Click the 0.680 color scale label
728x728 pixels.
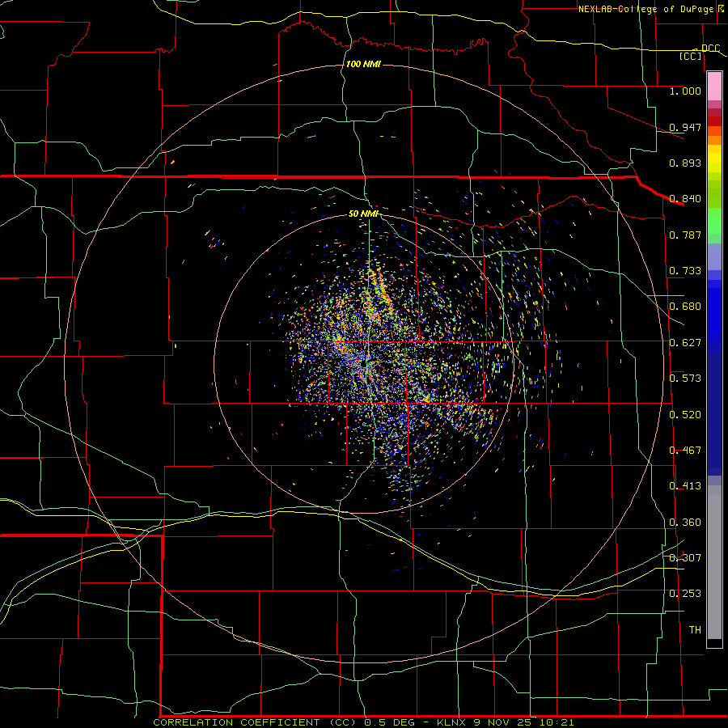[685, 307]
